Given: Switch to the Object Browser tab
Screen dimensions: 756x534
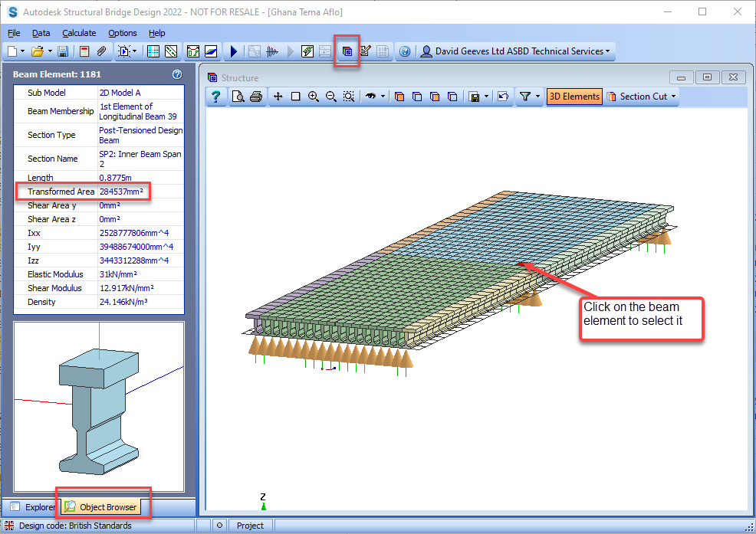Looking at the screenshot, I should [101, 506].
